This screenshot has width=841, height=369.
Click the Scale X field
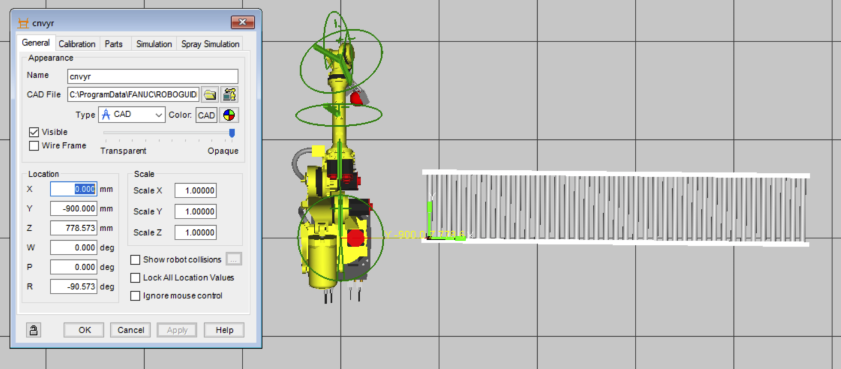point(196,190)
